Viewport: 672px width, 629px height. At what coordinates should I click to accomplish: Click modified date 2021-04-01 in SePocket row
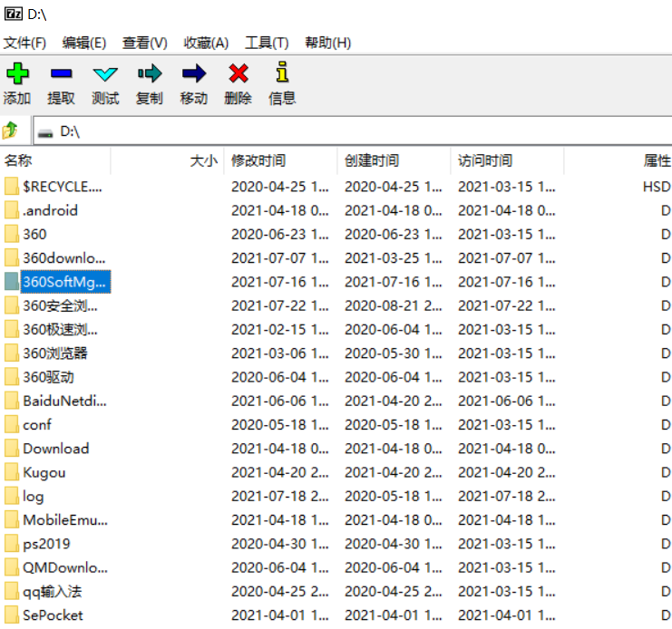coord(280,614)
